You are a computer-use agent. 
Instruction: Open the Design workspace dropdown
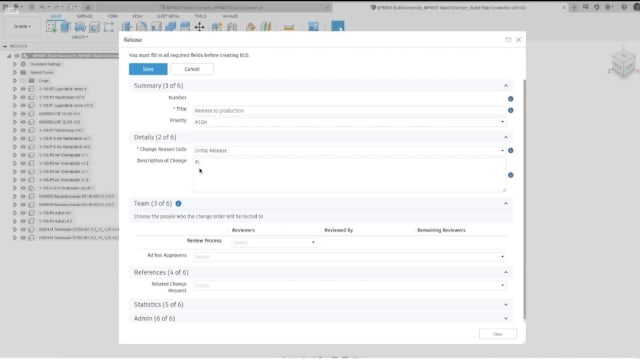click(22, 27)
